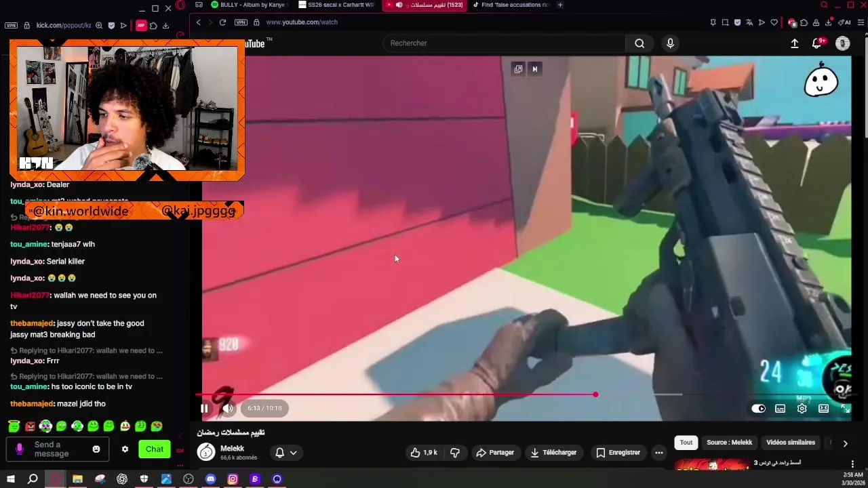Go back in the YouTube browser window

[198, 22]
